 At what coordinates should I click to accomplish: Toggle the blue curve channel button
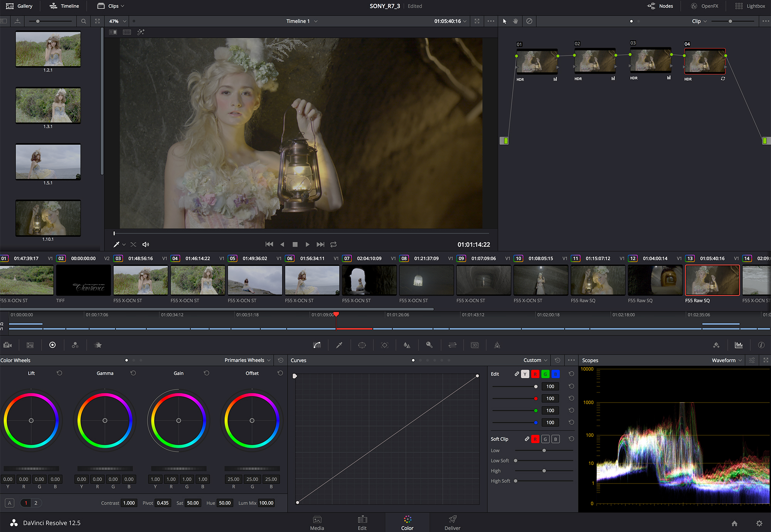(x=555, y=374)
